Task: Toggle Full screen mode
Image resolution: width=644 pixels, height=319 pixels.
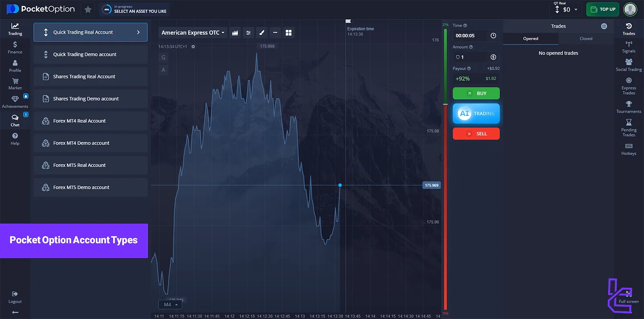Action: point(629,297)
